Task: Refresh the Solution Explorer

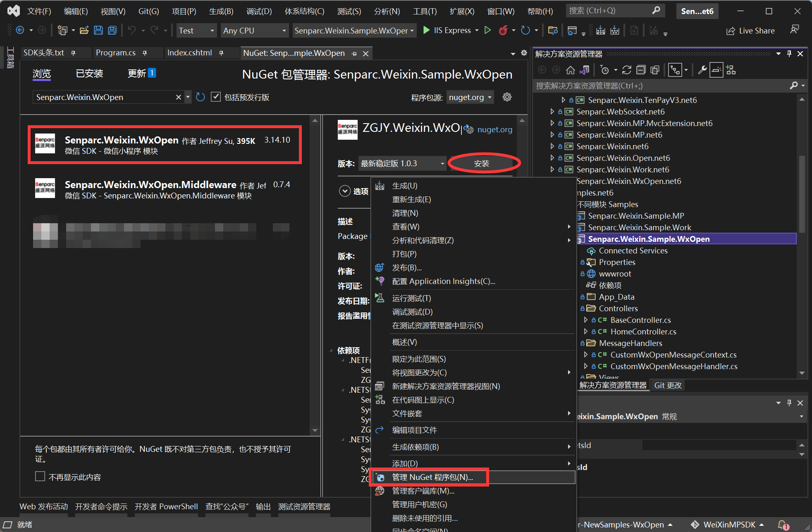Action: coord(627,69)
